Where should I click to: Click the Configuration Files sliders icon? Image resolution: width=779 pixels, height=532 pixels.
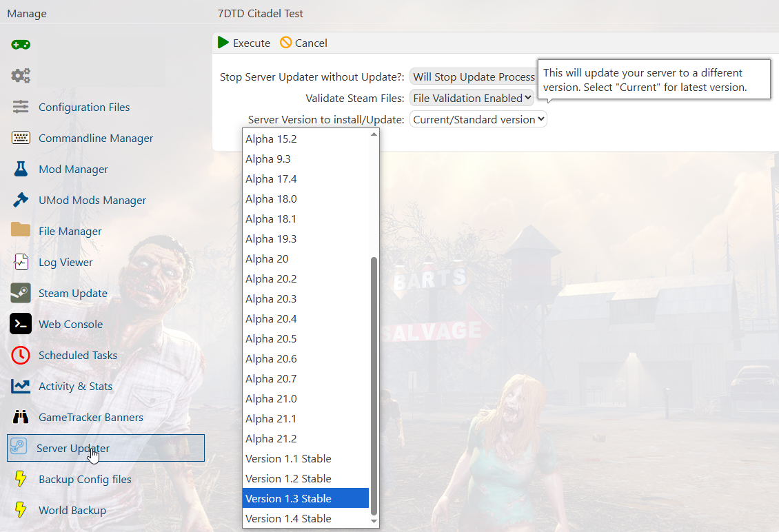coord(21,107)
